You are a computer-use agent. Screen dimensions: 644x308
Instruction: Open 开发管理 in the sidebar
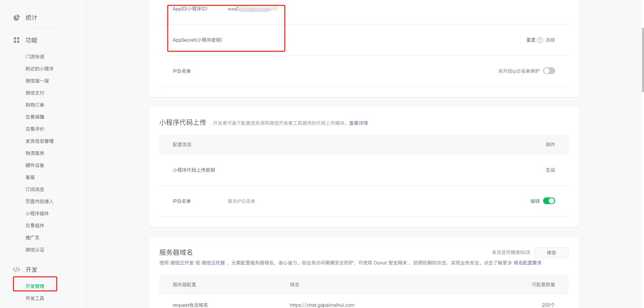(35, 286)
